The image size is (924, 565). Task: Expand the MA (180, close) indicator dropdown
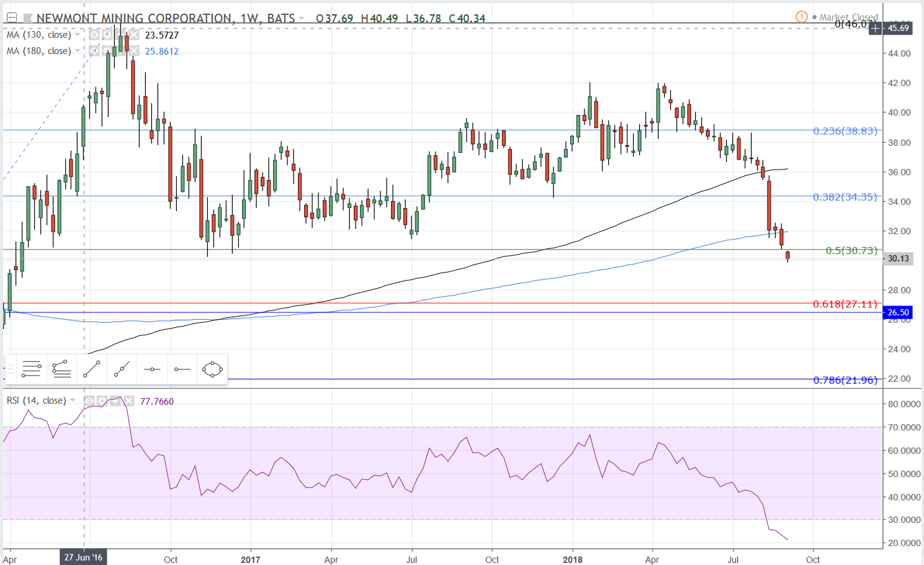pyautogui.click(x=78, y=51)
